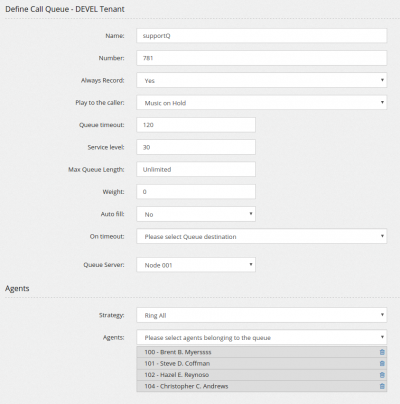Select a Queue destination on timeout
The image size is (400, 404).
[262, 236]
